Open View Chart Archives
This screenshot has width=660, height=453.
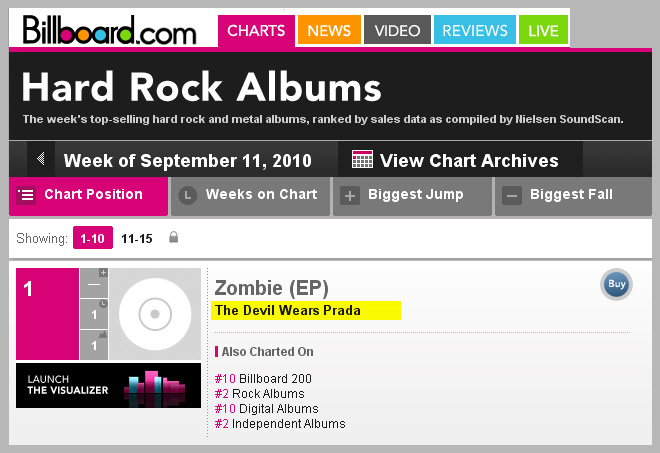[x=468, y=160]
